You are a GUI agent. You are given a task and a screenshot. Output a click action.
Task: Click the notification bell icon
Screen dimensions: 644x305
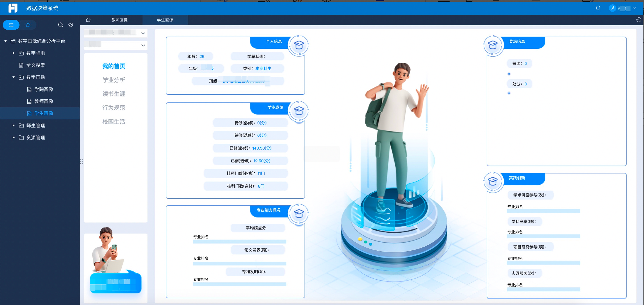coord(598,8)
